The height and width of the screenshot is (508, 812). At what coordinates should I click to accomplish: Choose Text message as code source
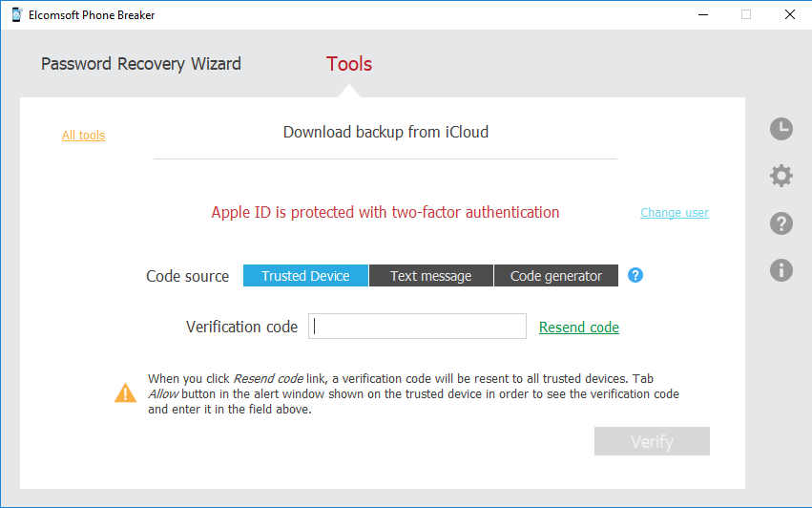coord(430,276)
